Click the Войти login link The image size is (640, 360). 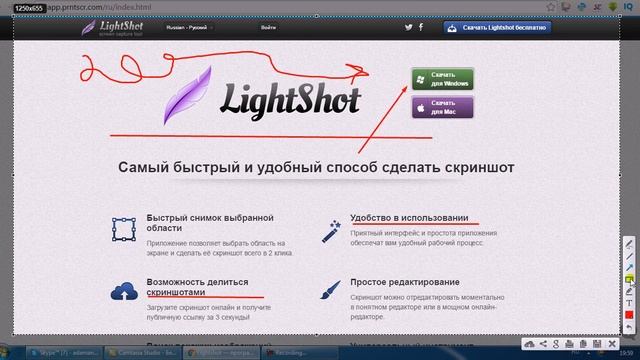268,28
